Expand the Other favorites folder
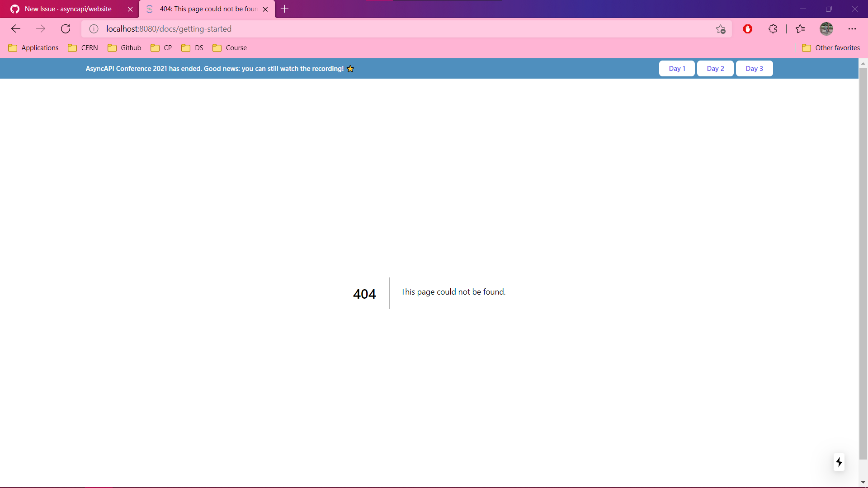868x488 pixels. tap(831, 48)
